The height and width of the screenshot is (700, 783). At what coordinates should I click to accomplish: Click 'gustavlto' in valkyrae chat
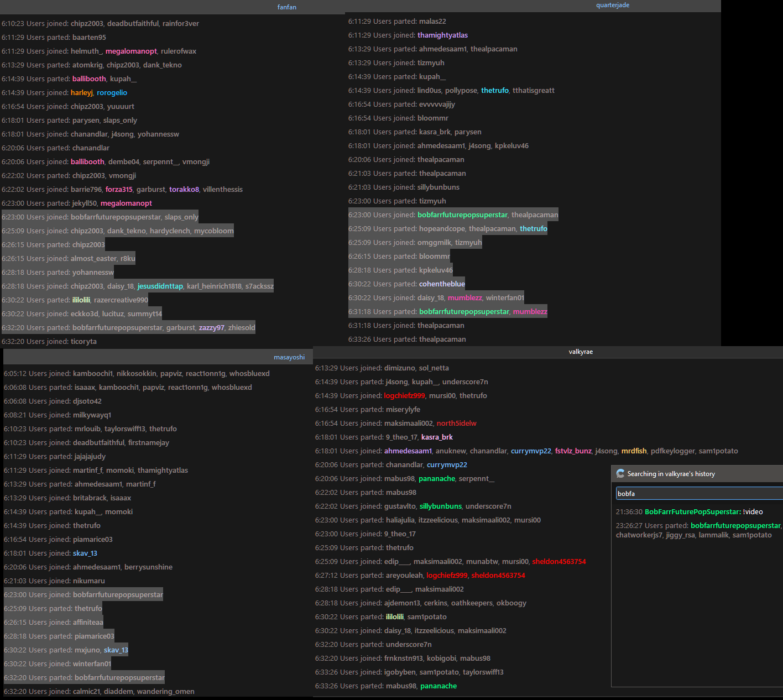(400, 506)
